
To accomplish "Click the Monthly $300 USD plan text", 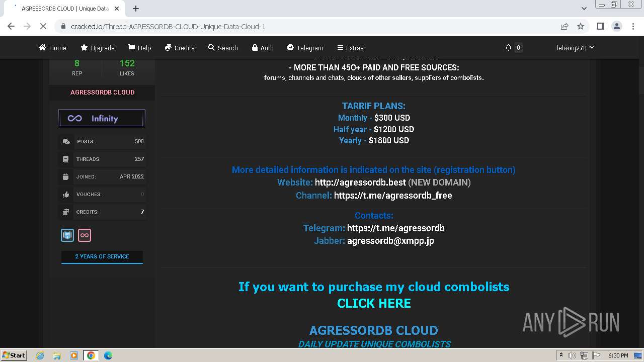I will 374,118.
